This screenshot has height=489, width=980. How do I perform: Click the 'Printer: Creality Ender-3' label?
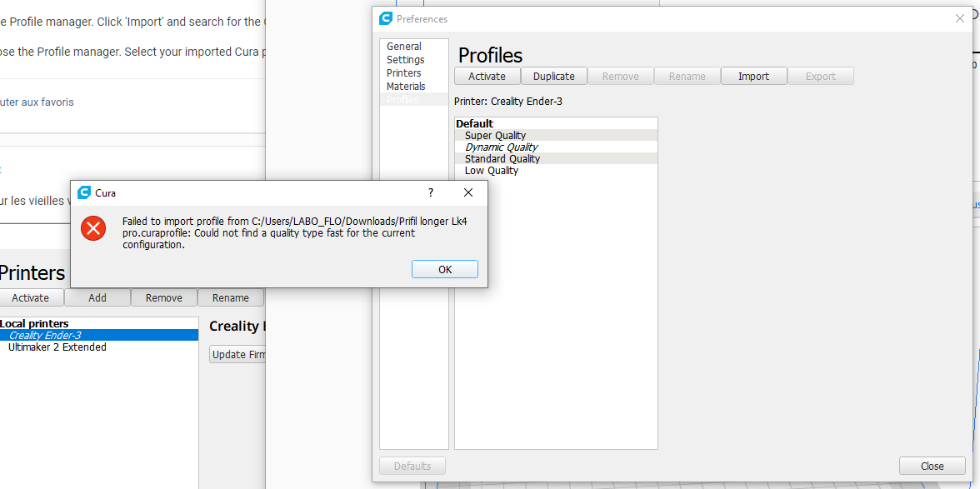[x=508, y=101]
